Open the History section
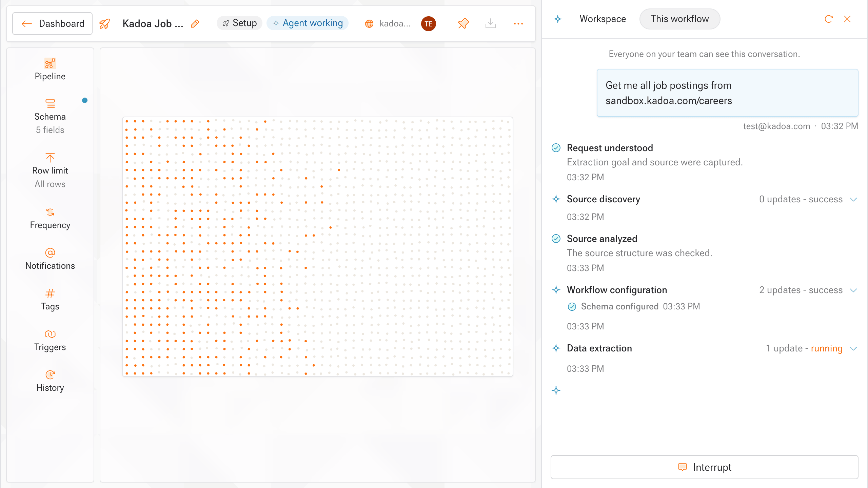868x488 pixels. [x=50, y=381]
